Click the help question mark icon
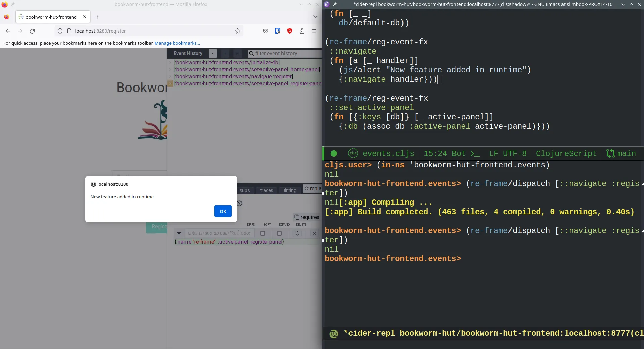Image resolution: width=644 pixels, height=349 pixels. tap(239, 203)
